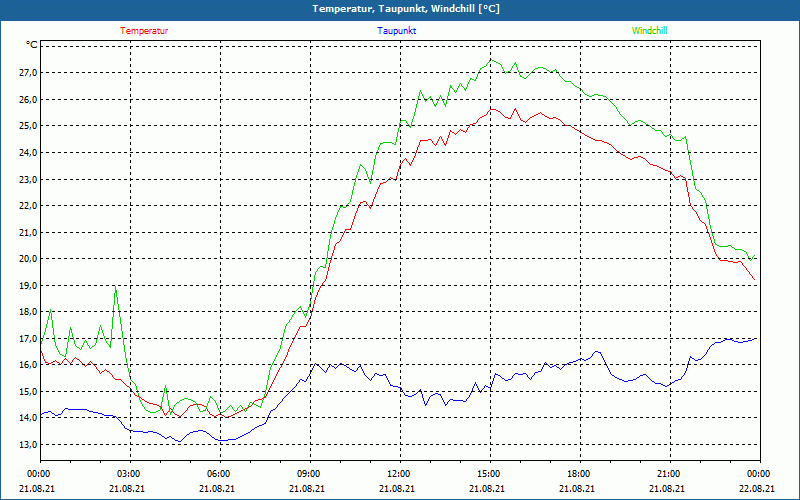Screen dimensions: 800x500
Task: Click the 25,0 y-axis value
Action: (28, 126)
